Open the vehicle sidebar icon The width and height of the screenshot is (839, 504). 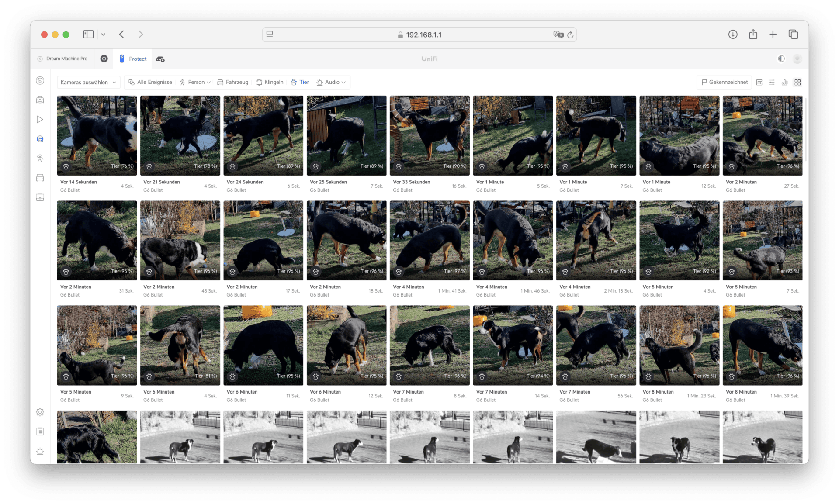click(40, 178)
